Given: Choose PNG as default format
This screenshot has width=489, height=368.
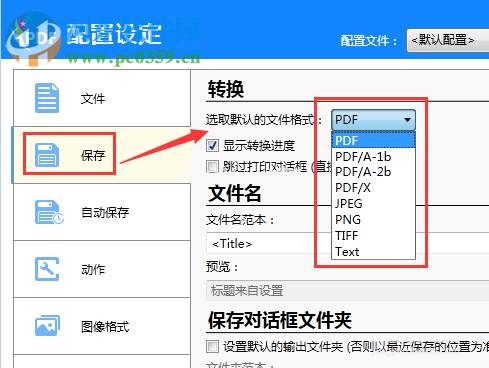Looking at the screenshot, I should click(373, 220).
